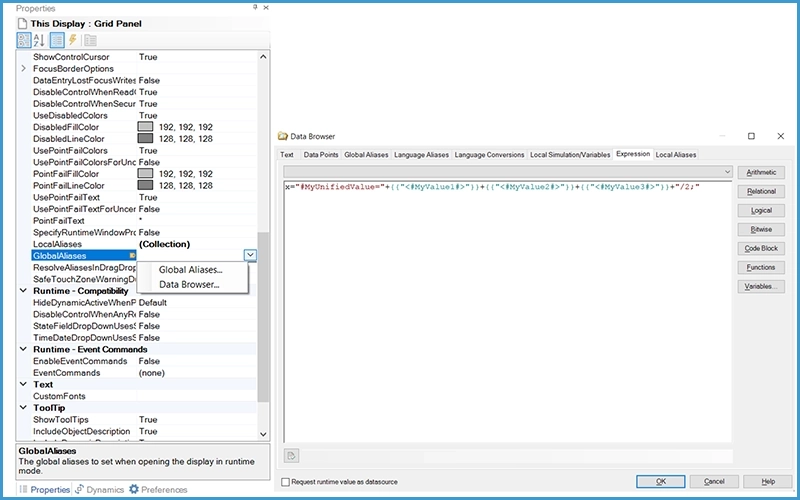
Task: Switch to the Local Aliases tab
Action: click(x=676, y=154)
